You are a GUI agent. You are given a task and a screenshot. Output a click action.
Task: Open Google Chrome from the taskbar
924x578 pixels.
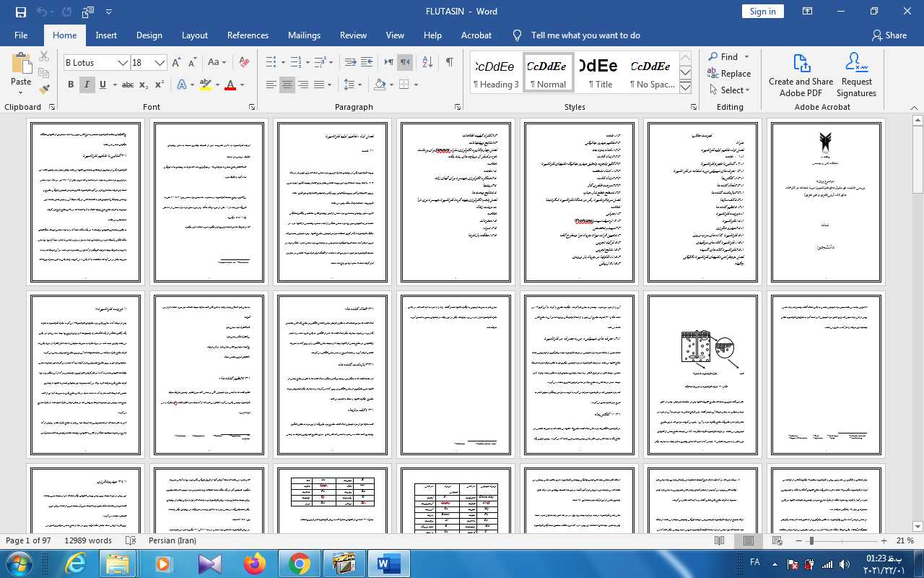300,564
